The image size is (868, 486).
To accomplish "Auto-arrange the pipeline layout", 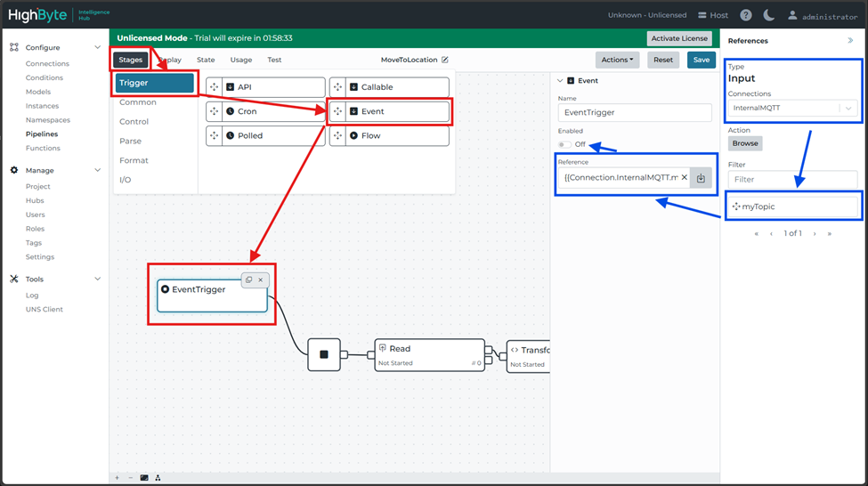I will tap(158, 478).
